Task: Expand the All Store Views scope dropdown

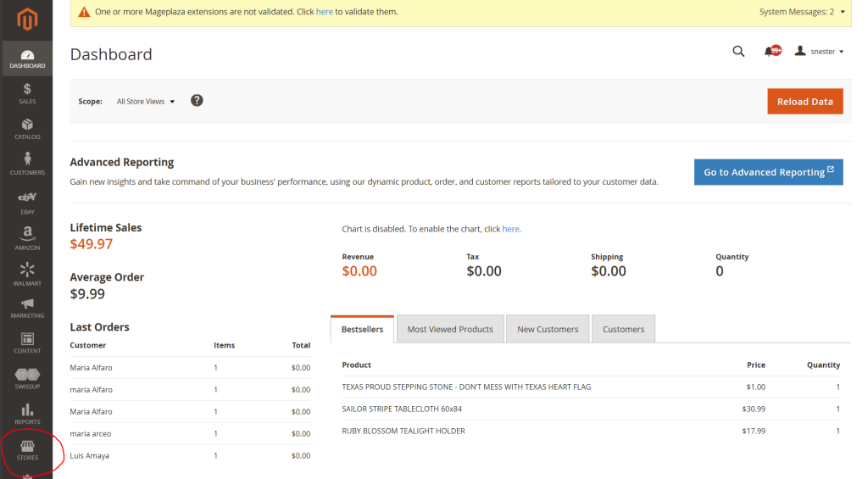Action: point(146,102)
